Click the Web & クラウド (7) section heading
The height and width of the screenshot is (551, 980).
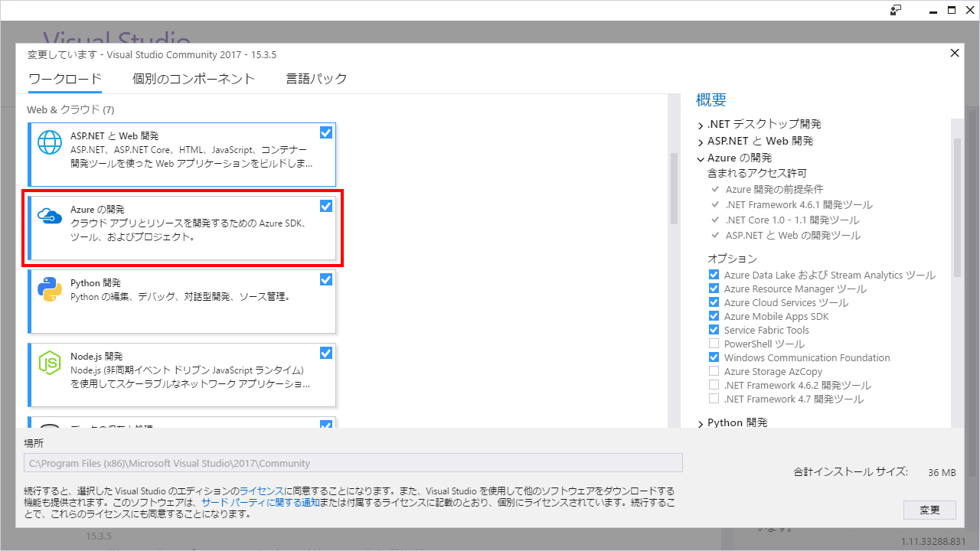(70, 109)
